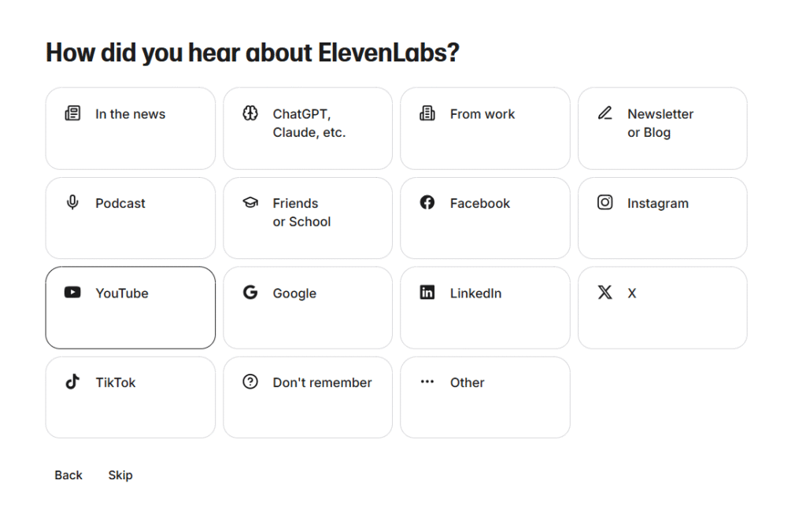Click the graduation cap icon

tap(250, 203)
